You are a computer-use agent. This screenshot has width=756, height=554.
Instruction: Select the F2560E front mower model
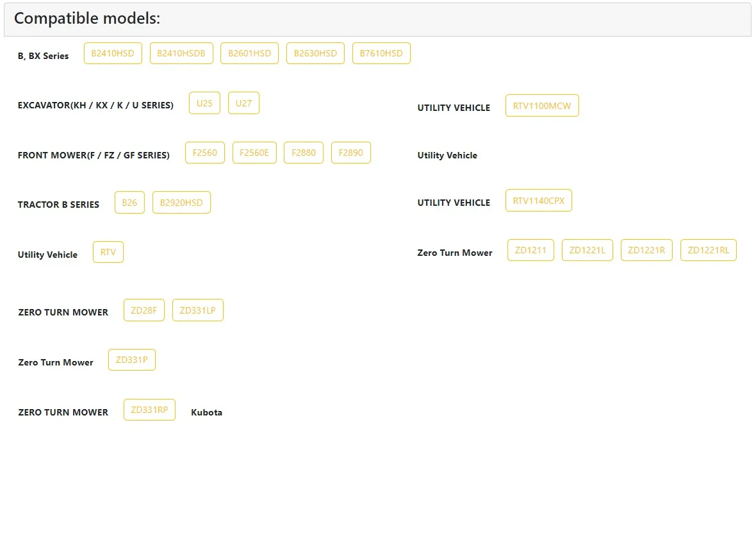[254, 153]
